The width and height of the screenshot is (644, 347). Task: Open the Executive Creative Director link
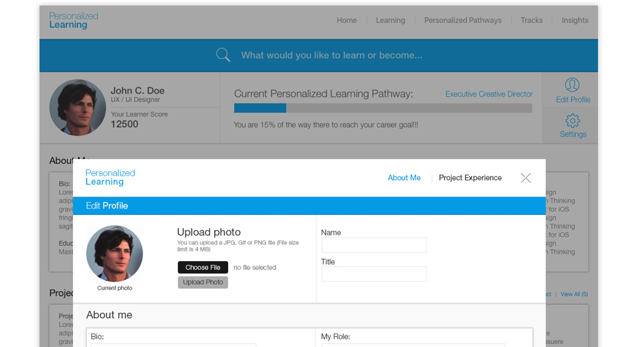pyautogui.click(x=488, y=94)
